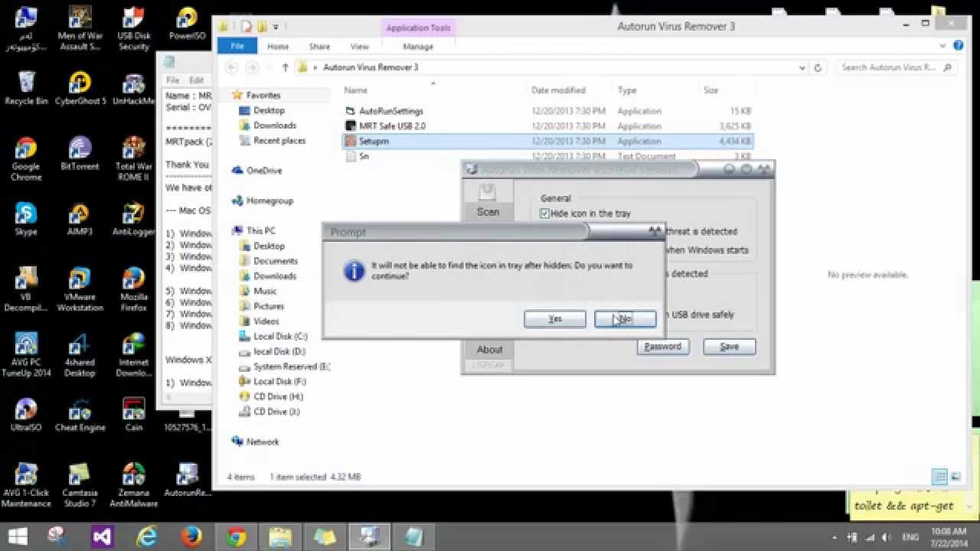The height and width of the screenshot is (551, 980).
Task: Open Firefox from the taskbar
Action: pos(191,536)
